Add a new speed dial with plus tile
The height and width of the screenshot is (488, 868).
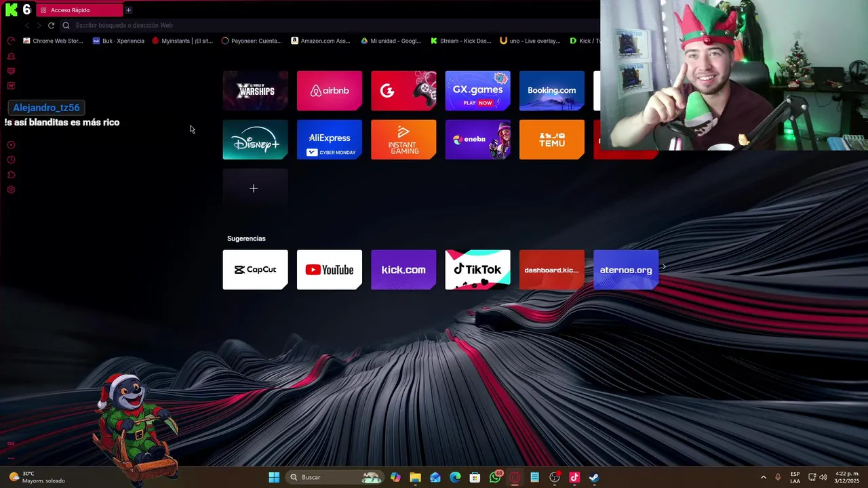256,188
